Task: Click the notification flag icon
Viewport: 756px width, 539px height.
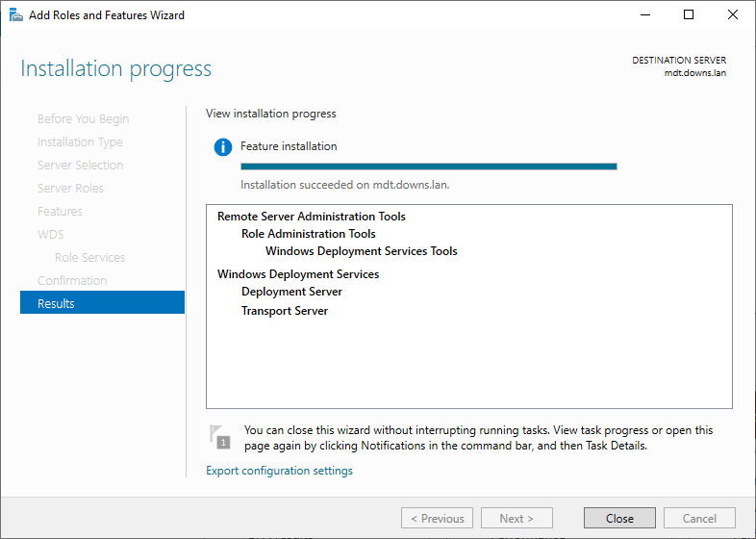Action: [x=220, y=436]
